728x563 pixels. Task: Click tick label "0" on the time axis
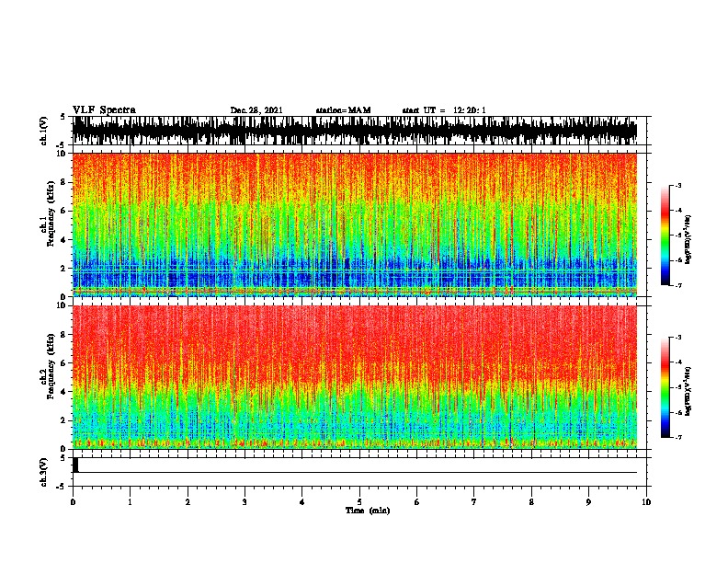(73, 502)
